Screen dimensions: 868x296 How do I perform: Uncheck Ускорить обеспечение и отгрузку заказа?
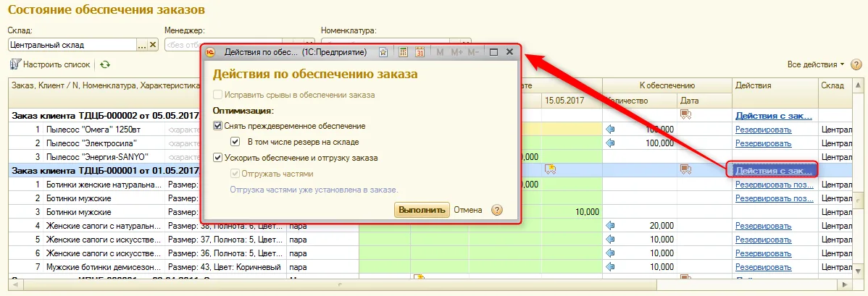click(217, 158)
